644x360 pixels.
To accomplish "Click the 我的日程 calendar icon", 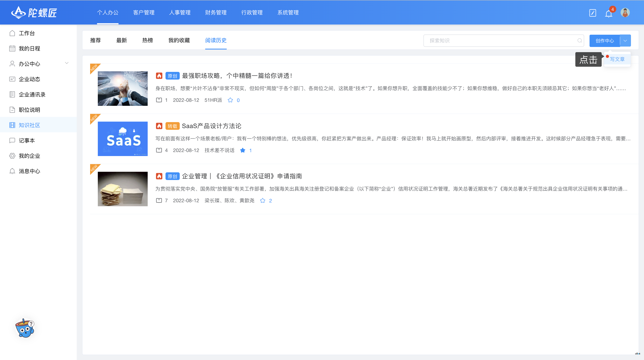I will (12, 48).
